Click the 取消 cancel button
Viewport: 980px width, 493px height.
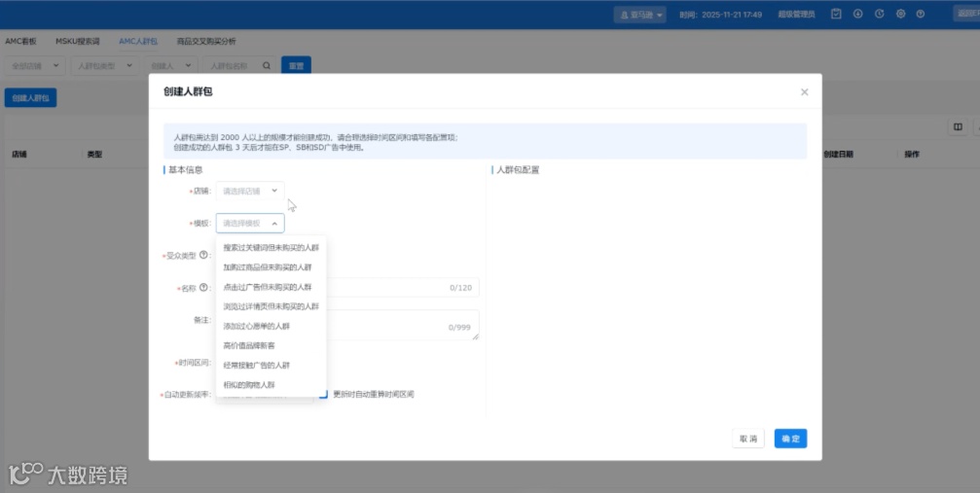pos(748,439)
